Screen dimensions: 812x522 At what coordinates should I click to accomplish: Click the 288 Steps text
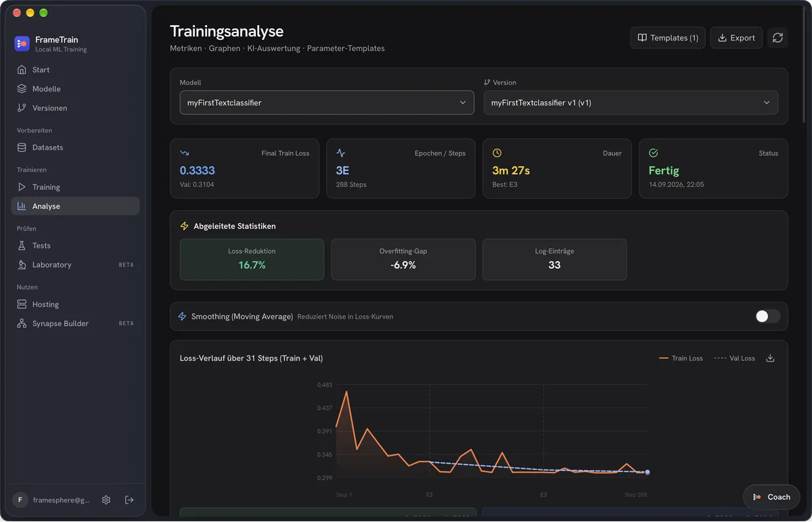351,185
